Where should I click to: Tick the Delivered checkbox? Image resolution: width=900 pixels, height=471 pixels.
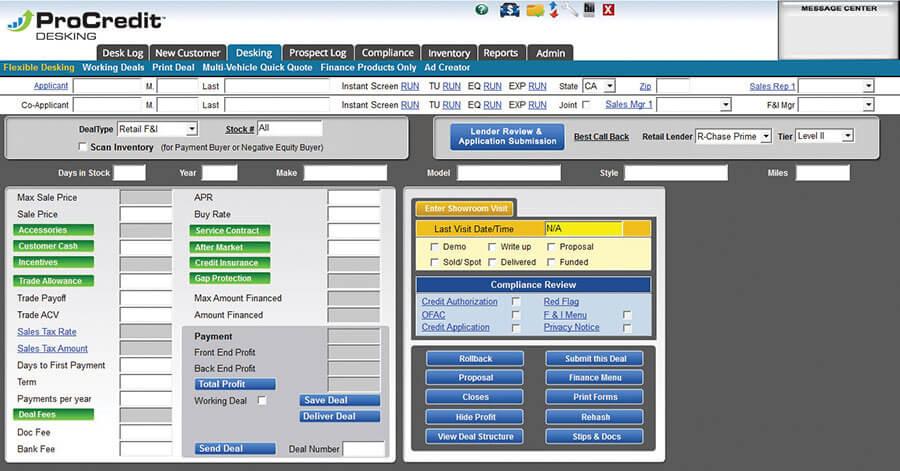tap(492, 262)
